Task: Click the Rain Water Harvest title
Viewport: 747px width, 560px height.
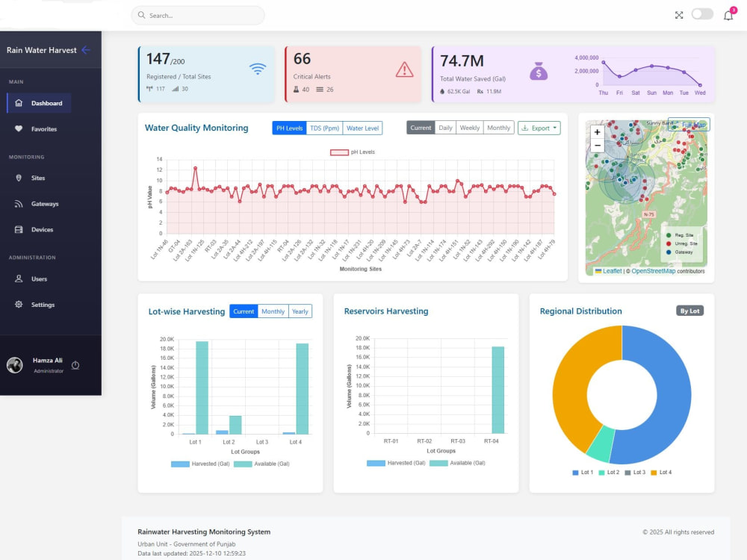Action: 41,50
